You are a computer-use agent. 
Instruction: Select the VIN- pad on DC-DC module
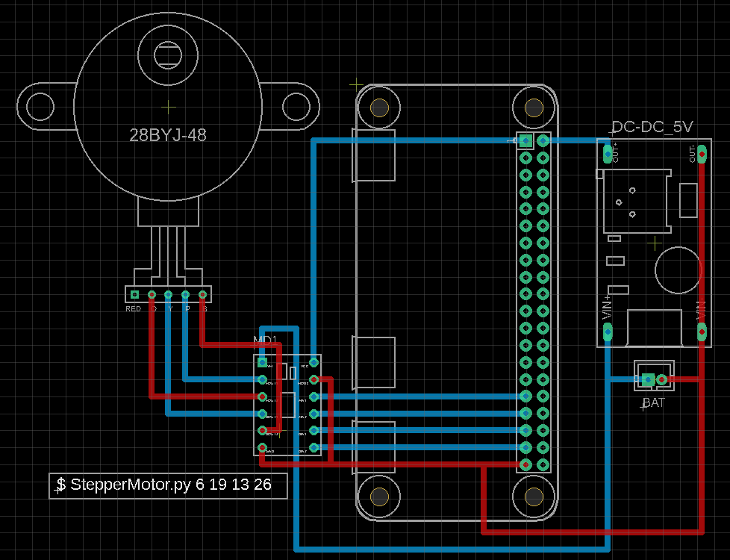702,332
